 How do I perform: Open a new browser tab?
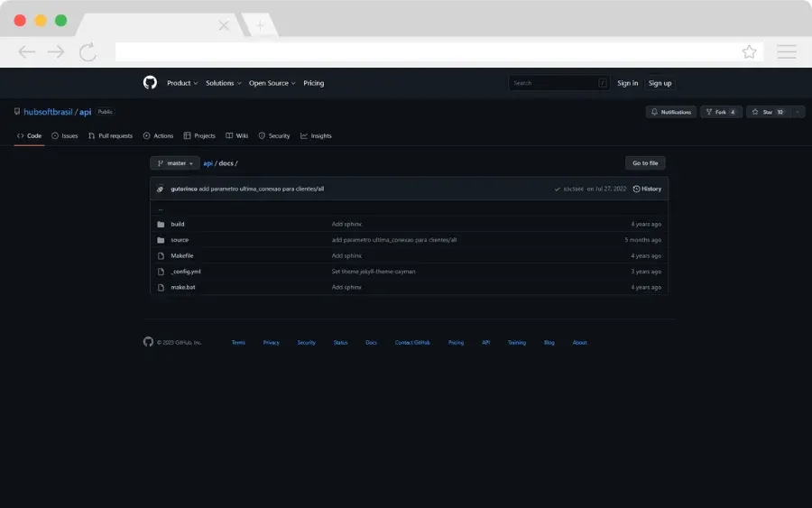[260, 25]
